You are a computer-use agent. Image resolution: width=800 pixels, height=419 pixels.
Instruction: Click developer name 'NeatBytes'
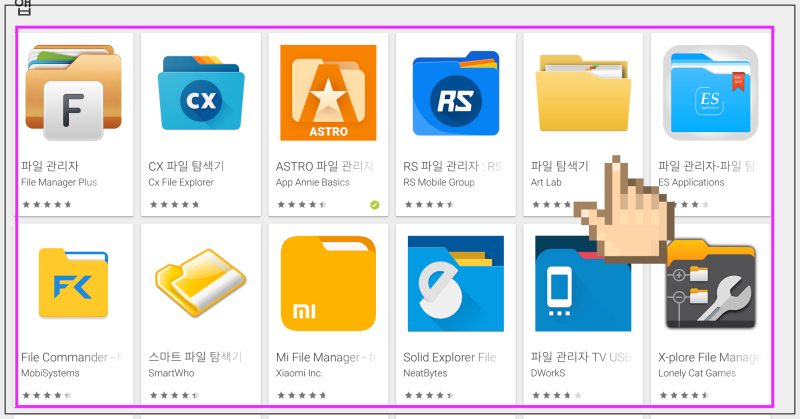[425, 373]
